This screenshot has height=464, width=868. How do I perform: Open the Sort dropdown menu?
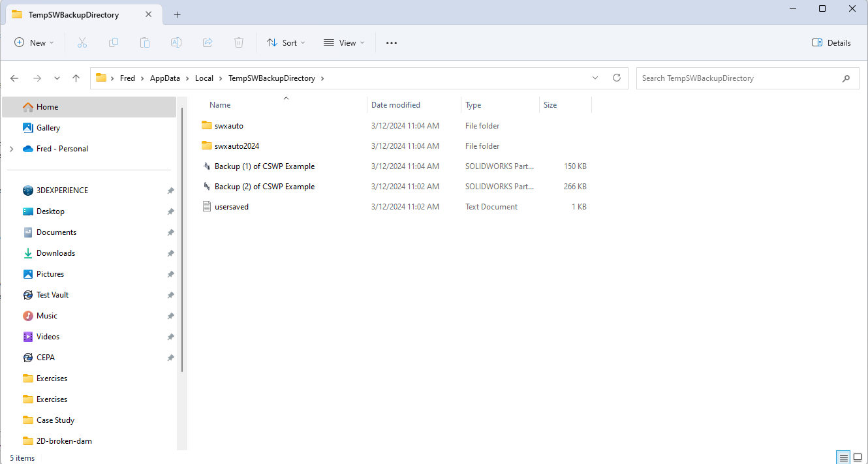click(286, 42)
